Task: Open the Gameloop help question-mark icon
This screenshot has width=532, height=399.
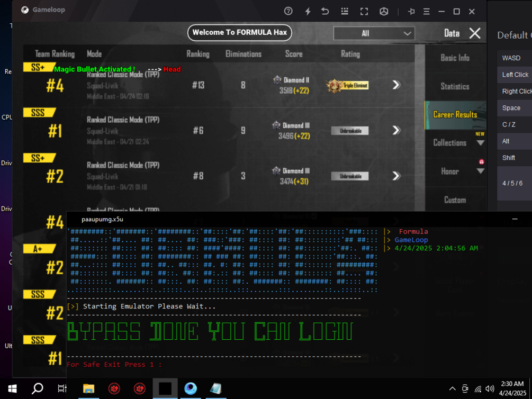Action: click(x=288, y=11)
